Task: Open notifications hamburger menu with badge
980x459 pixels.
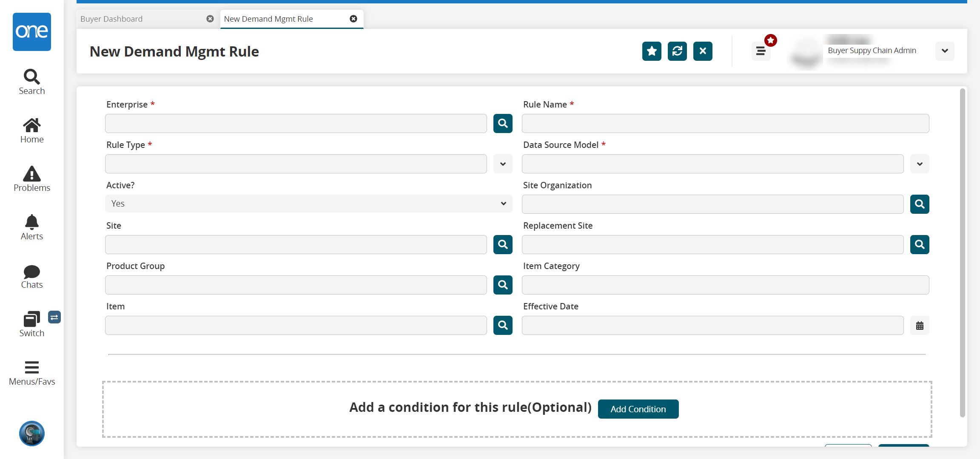Action: tap(761, 51)
